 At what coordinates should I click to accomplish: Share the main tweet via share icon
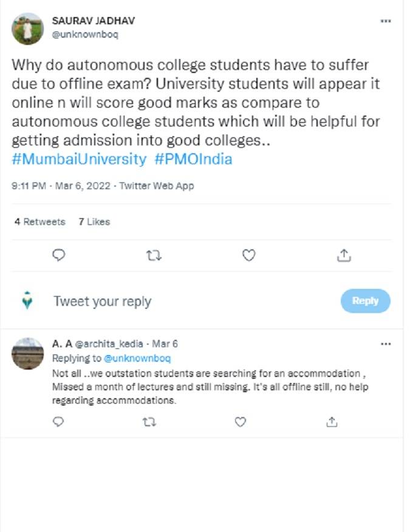coord(344,255)
